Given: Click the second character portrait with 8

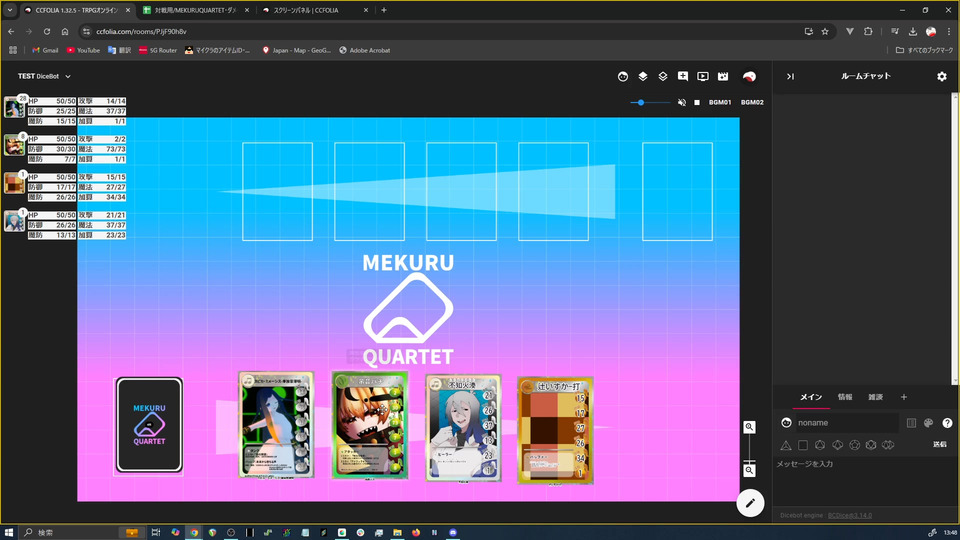Looking at the screenshot, I should pos(14,145).
